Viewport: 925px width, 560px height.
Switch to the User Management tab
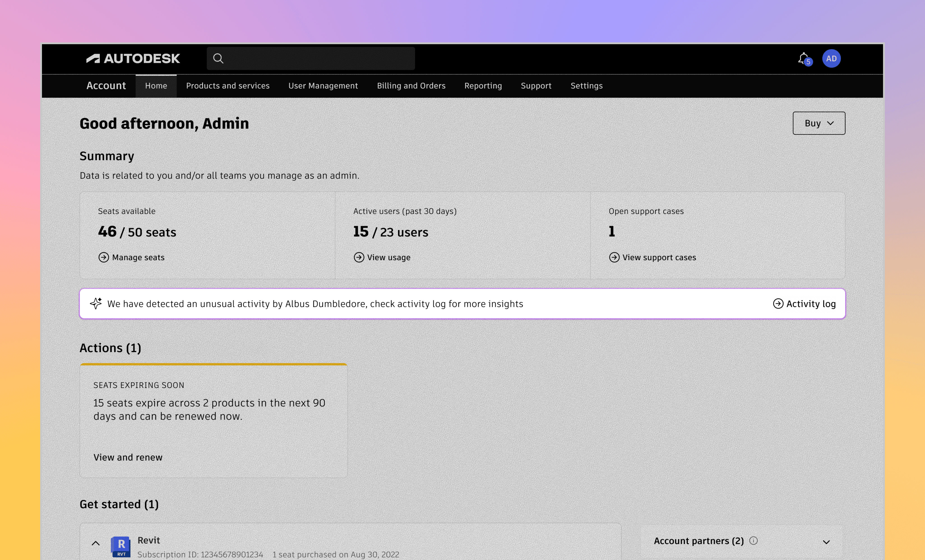point(323,86)
